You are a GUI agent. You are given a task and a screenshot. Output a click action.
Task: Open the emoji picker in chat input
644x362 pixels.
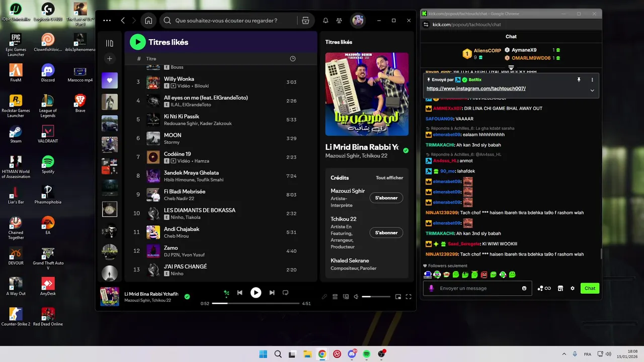pyautogui.click(x=524, y=288)
